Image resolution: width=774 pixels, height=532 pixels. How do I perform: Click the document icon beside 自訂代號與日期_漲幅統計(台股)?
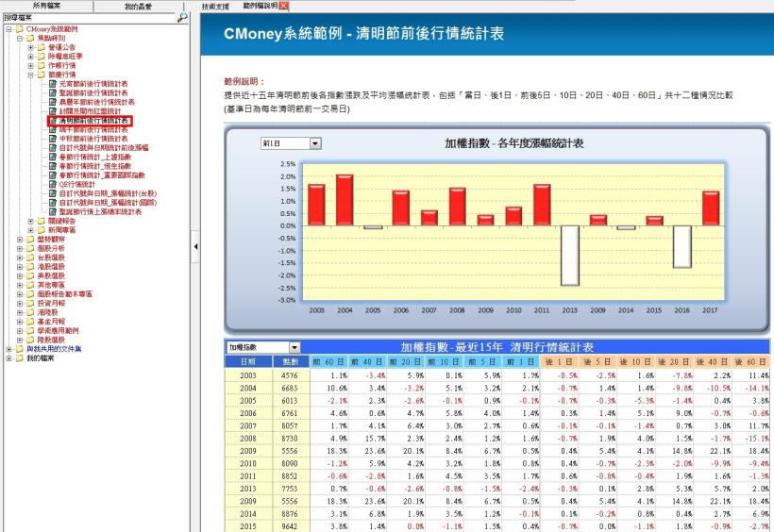coord(53,193)
